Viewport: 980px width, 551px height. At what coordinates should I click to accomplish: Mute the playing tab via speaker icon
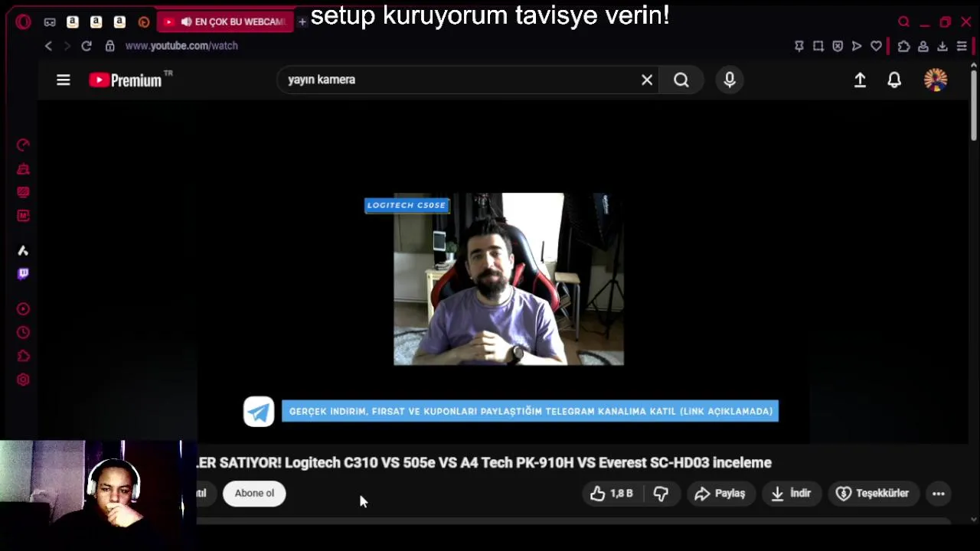coord(186,21)
